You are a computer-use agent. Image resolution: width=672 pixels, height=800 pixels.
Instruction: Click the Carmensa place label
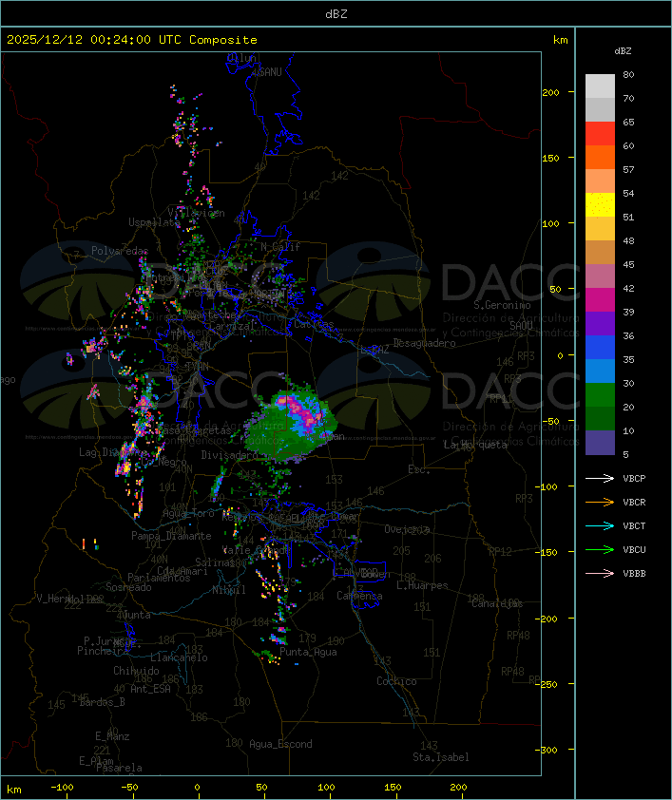[x=359, y=596]
